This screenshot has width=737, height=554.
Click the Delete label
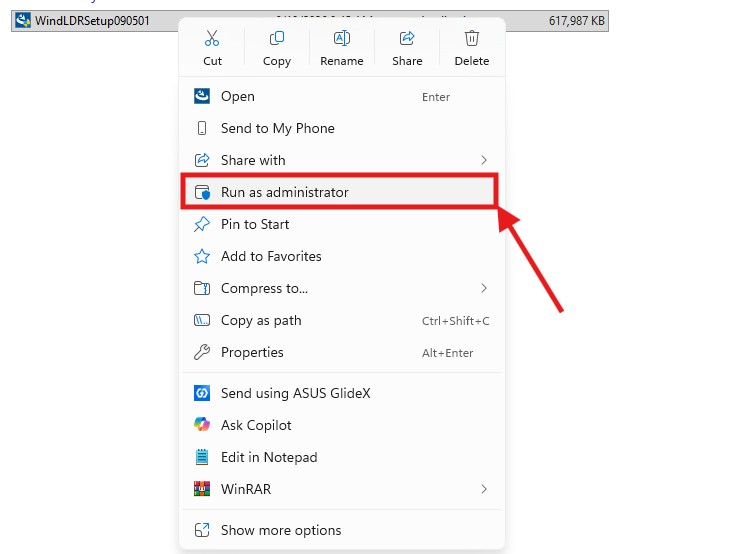click(472, 61)
